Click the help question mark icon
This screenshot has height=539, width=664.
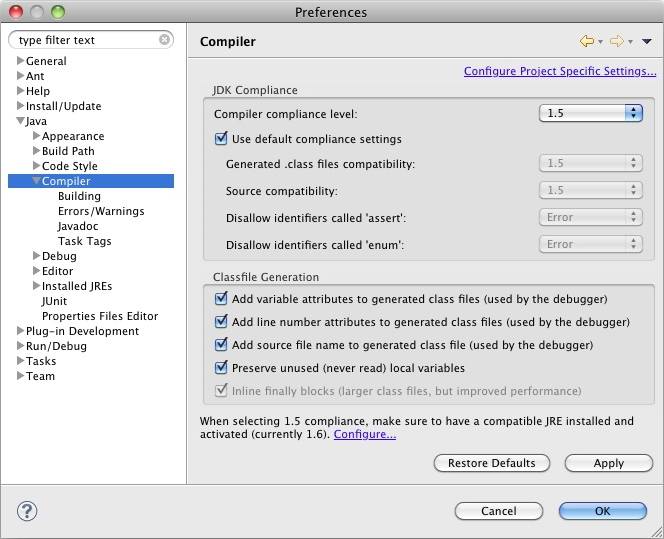[x=27, y=511]
